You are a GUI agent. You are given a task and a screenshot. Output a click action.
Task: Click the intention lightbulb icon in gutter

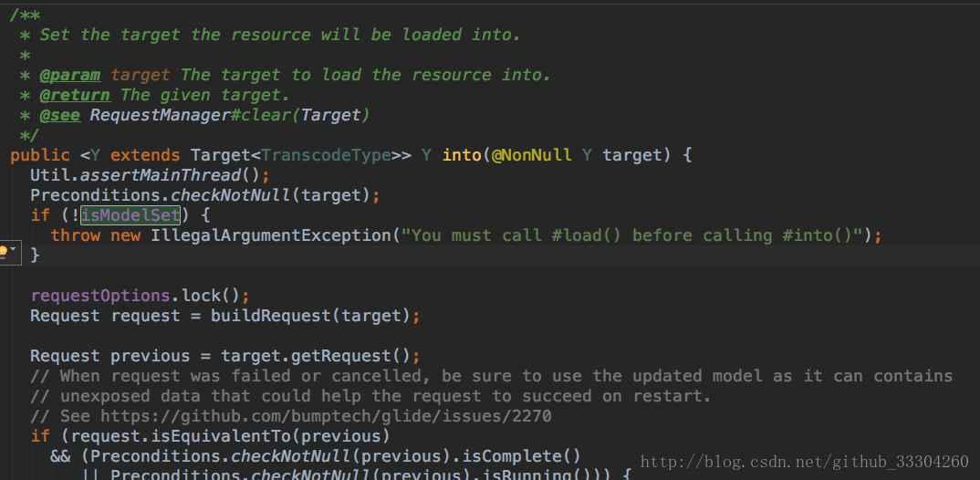[3, 251]
